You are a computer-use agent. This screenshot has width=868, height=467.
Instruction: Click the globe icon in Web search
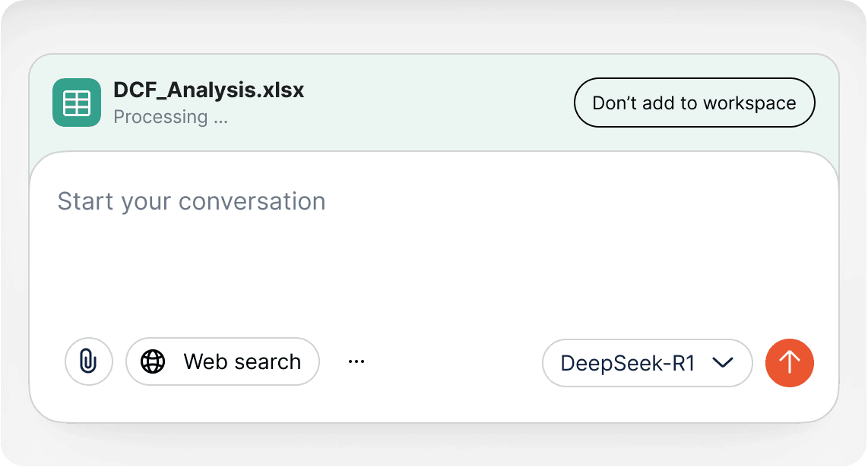click(153, 361)
